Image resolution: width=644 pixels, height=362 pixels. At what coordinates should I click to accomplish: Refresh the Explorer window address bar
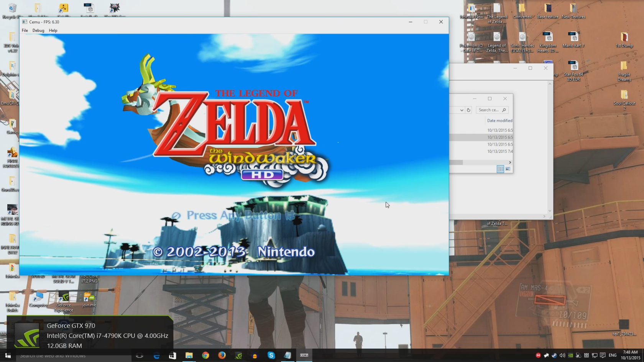click(468, 110)
